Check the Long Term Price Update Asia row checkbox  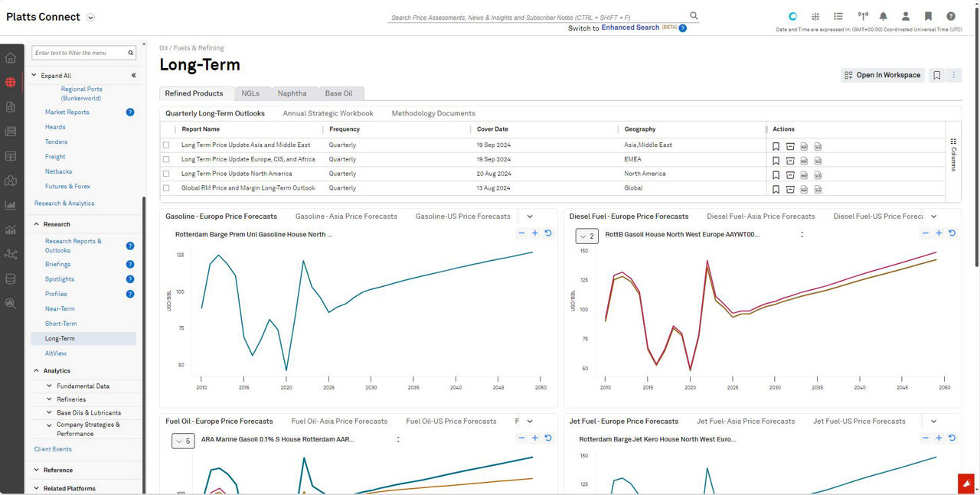pos(166,145)
